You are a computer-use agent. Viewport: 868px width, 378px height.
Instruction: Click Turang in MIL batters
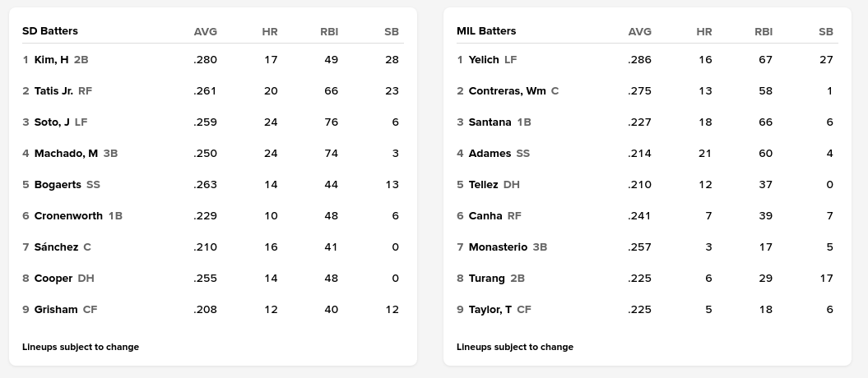click(x=486, y=279)
